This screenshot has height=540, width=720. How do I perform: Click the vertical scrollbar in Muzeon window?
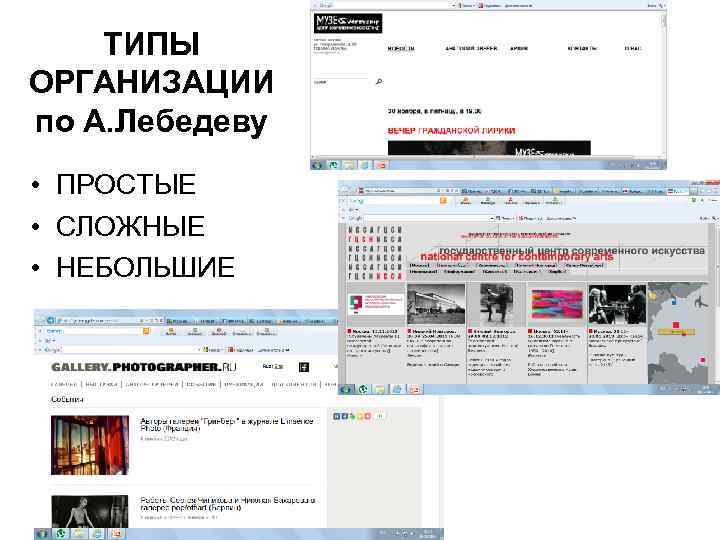(663, 83)
